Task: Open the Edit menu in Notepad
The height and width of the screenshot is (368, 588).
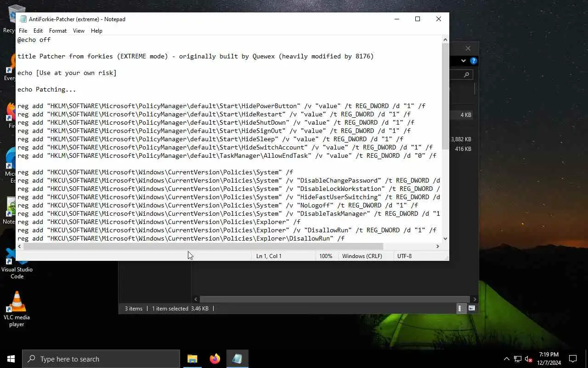Action: pyautogui.click(x=38, y=31)
